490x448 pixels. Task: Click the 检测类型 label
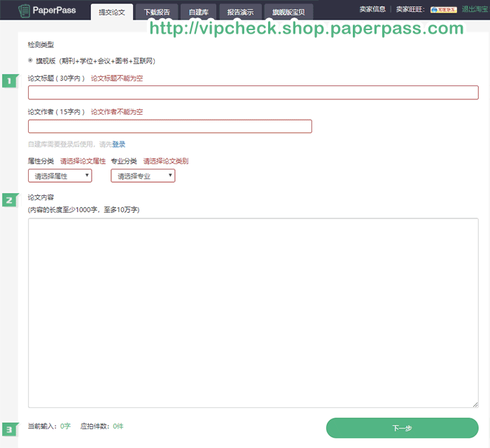coord(41,45)
